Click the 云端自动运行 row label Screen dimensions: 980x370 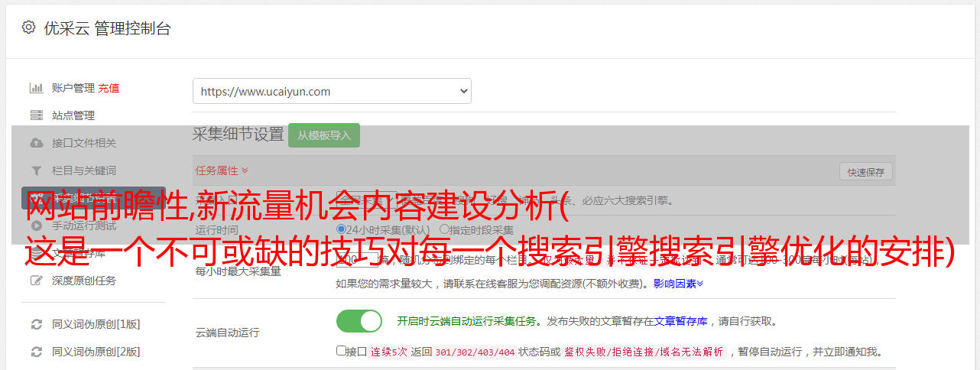227,333
